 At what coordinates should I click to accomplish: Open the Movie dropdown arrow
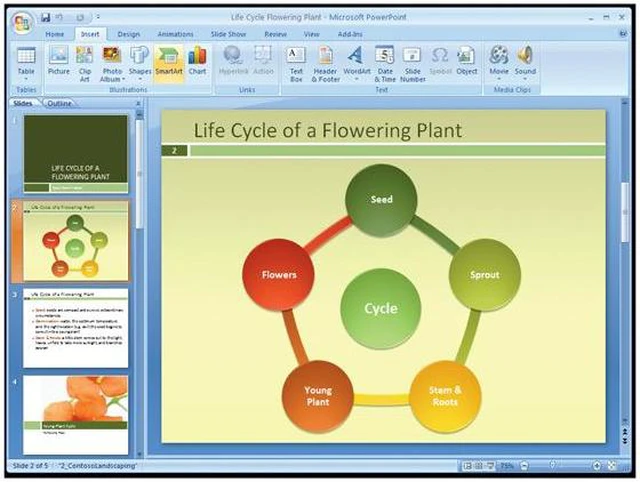pyautogui.click(x=499, y=79)
